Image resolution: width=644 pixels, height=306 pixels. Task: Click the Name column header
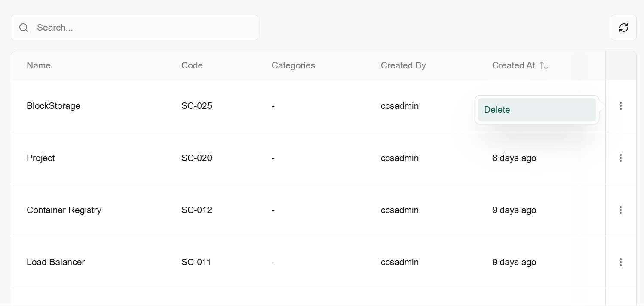[x=39, y=65]
